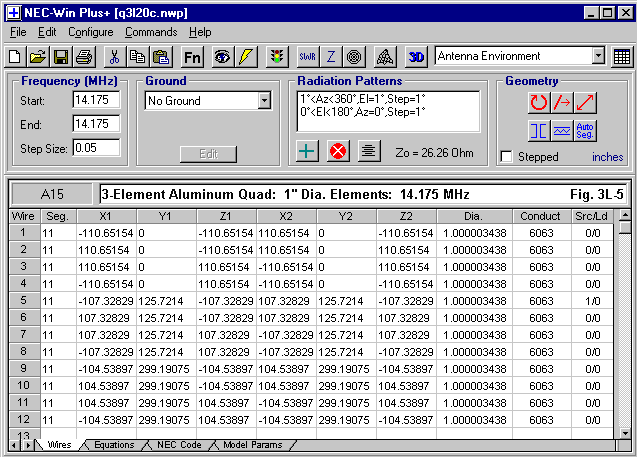Click the rotate geometry icon
637x457 pixels.
(x=539, y=101)
